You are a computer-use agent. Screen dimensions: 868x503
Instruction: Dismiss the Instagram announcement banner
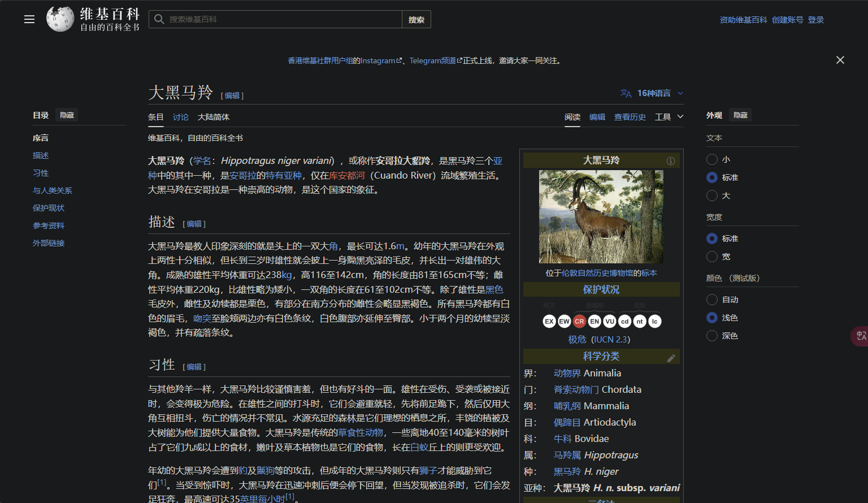tap(840, 60)
